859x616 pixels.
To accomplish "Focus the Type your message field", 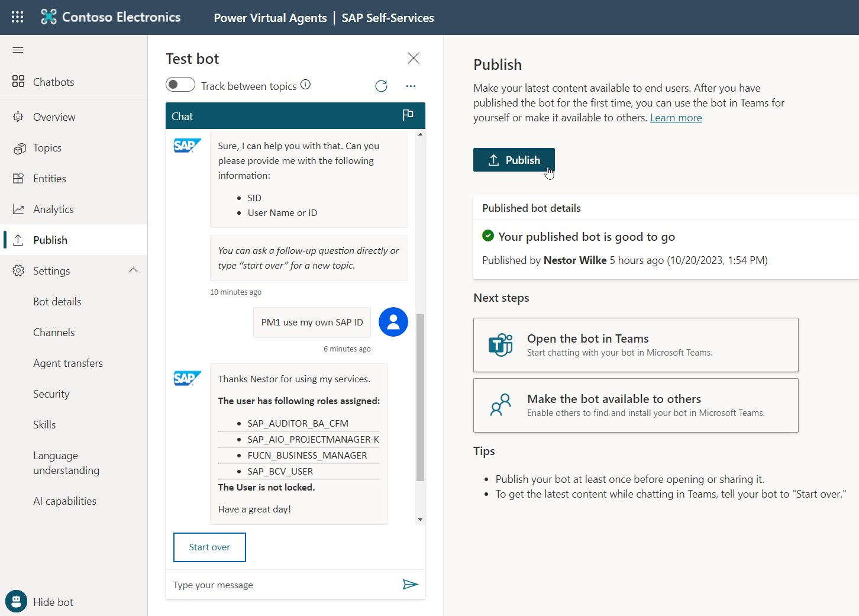I will (284, 585).
